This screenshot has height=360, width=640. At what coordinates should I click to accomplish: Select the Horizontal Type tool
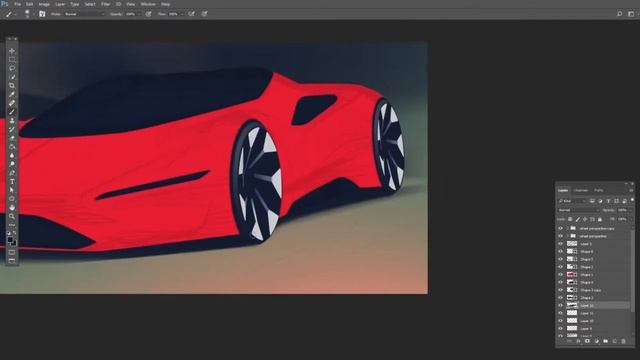[x=12, y=181]
